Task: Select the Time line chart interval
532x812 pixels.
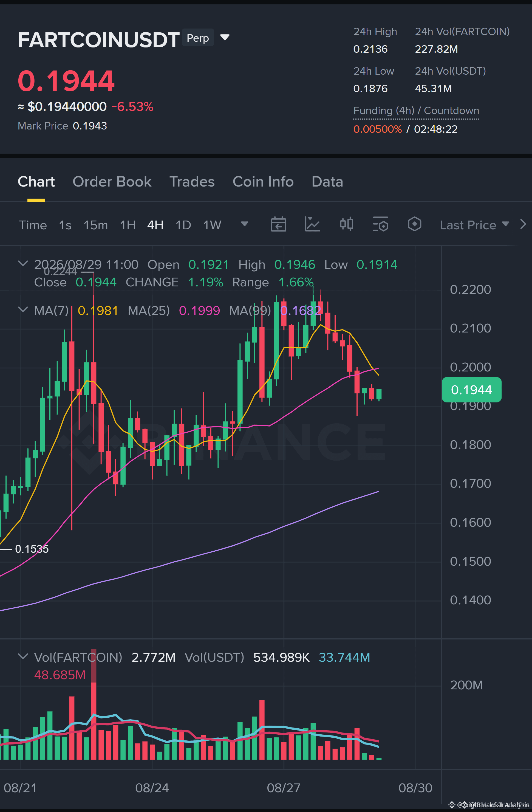Action: 33,225
